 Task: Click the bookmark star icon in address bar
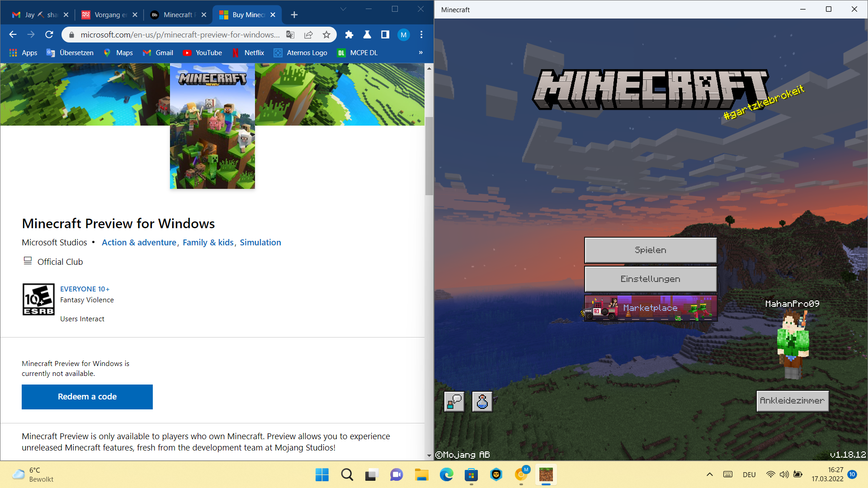[x=326, y=35]
